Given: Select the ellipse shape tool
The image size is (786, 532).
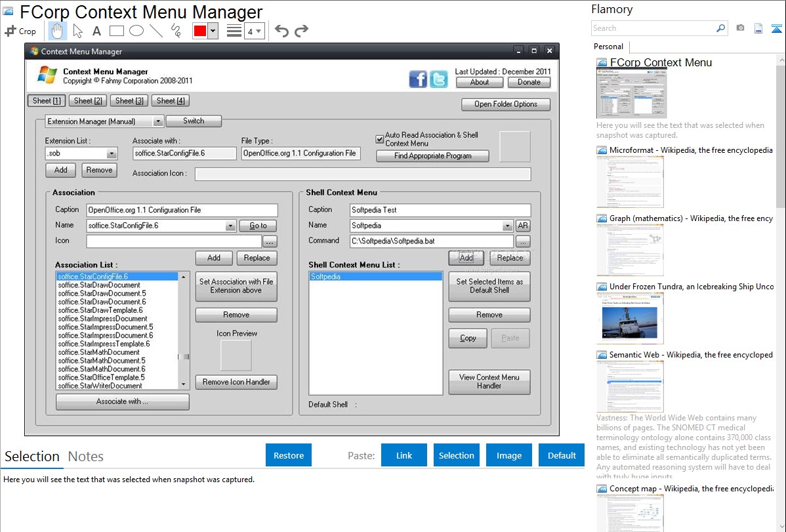Looking at the screenshot, I should (x=136, y=31).
